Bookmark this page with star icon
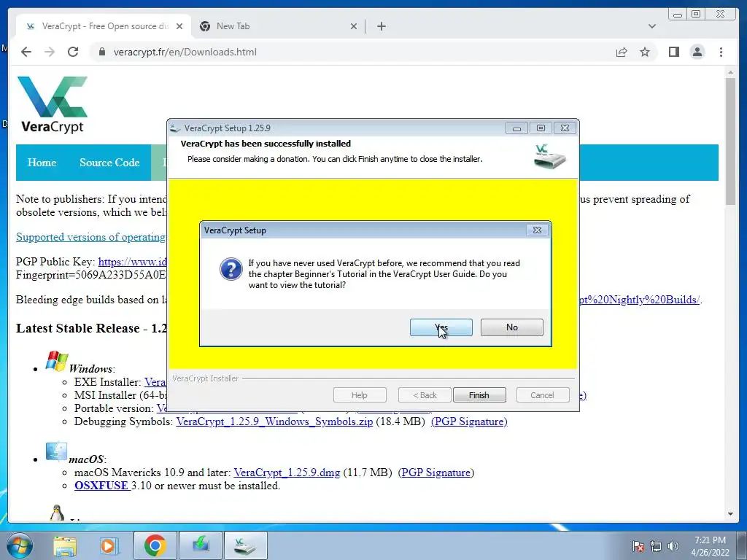 pos(645,52)
